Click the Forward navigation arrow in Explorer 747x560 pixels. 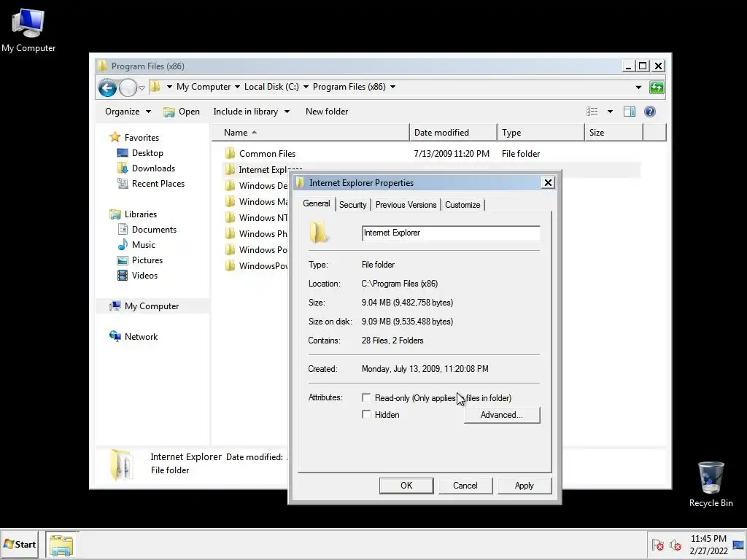pos(128,87)
